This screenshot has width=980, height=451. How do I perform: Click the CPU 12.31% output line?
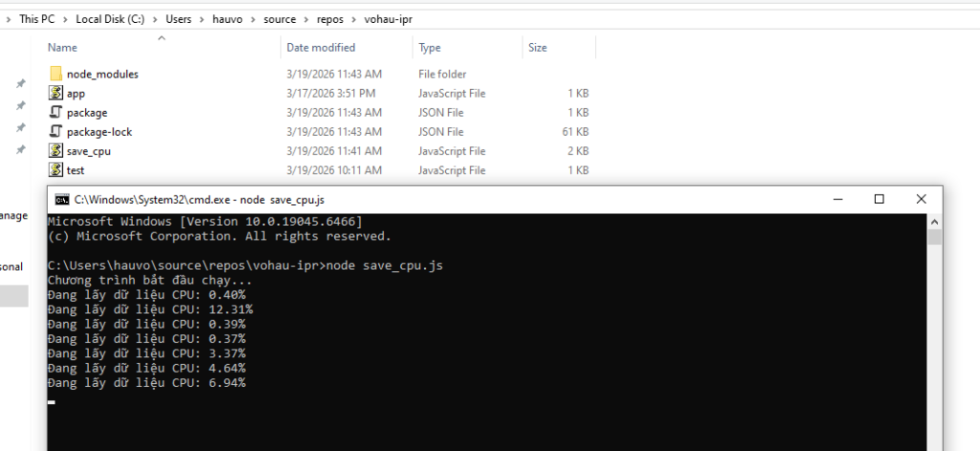coord(150,309)
